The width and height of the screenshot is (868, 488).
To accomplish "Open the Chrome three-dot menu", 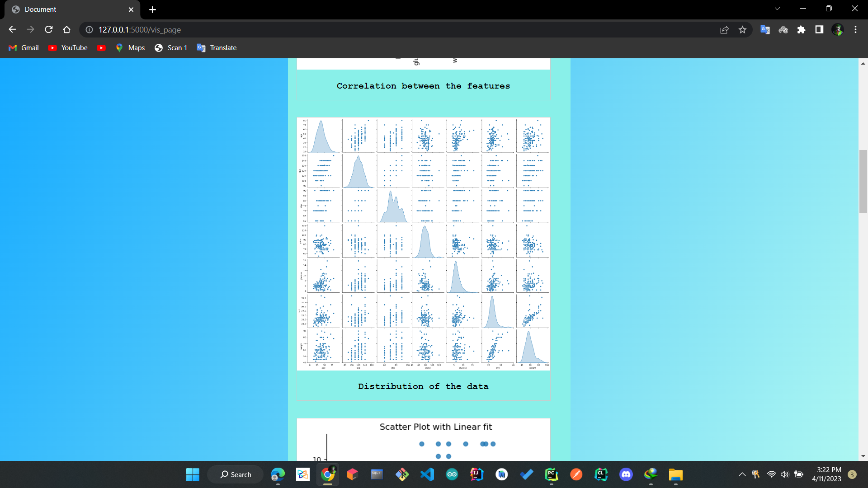I will 855,29.
